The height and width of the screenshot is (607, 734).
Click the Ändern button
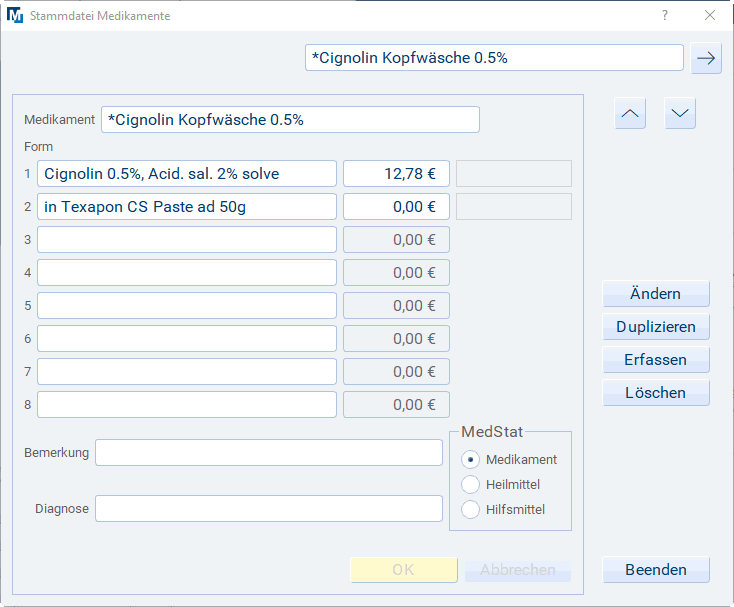pos(655,293)
